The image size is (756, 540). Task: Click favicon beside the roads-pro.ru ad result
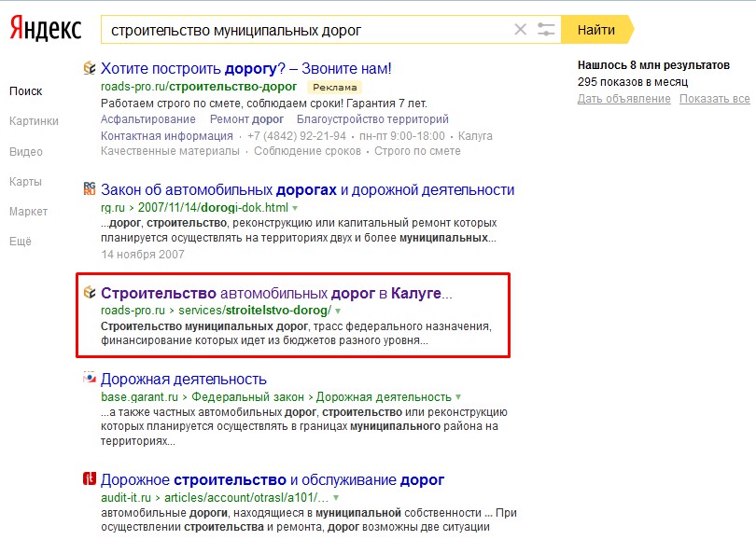[90, 68]
